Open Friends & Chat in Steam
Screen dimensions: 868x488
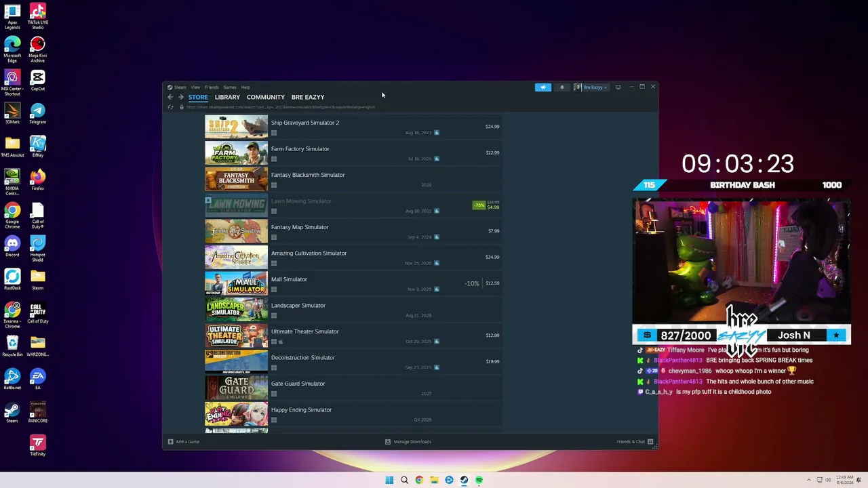pos(635,442)
